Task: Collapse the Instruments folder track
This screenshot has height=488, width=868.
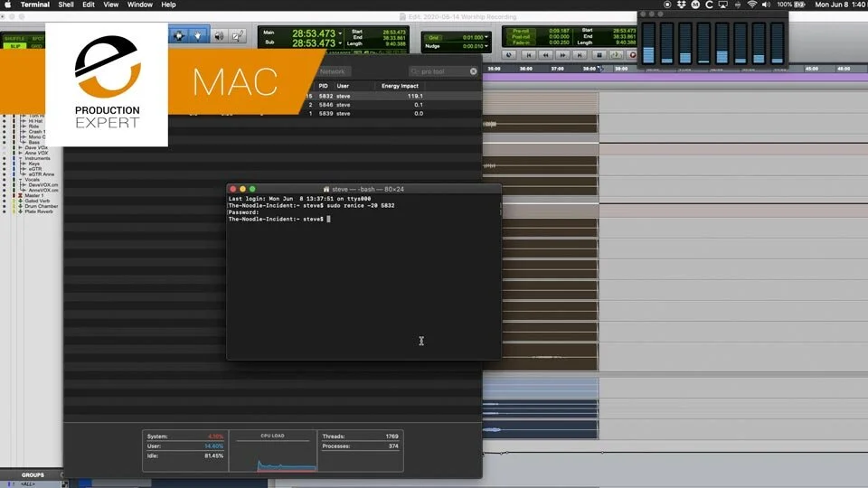Action: pyautogui.click(x=21, y=158)
